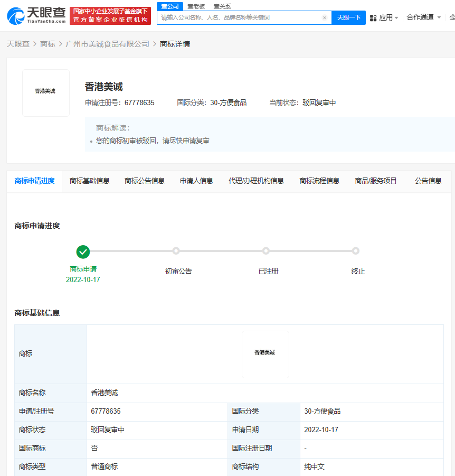Click the 天眼一下 search button
This screenshot has height=476, width=455.
click(348, 17)
